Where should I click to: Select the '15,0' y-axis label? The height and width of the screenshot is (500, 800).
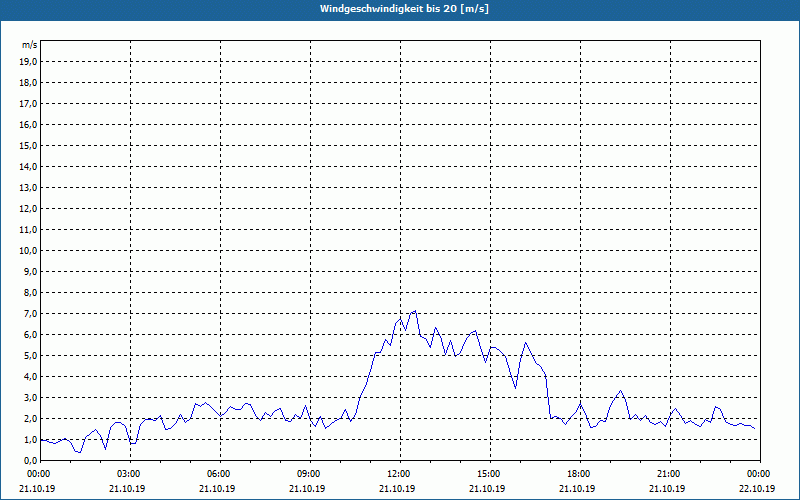click(x=28, y=145)
